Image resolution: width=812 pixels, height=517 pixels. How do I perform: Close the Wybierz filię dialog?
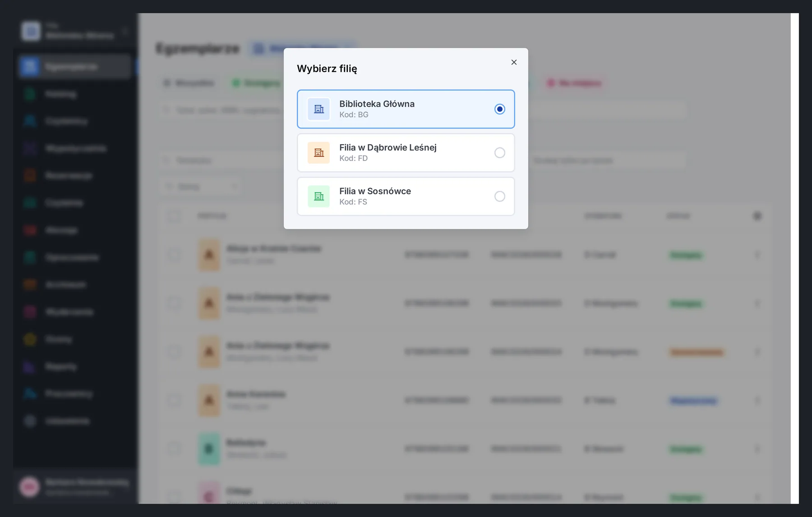point(514,62)
